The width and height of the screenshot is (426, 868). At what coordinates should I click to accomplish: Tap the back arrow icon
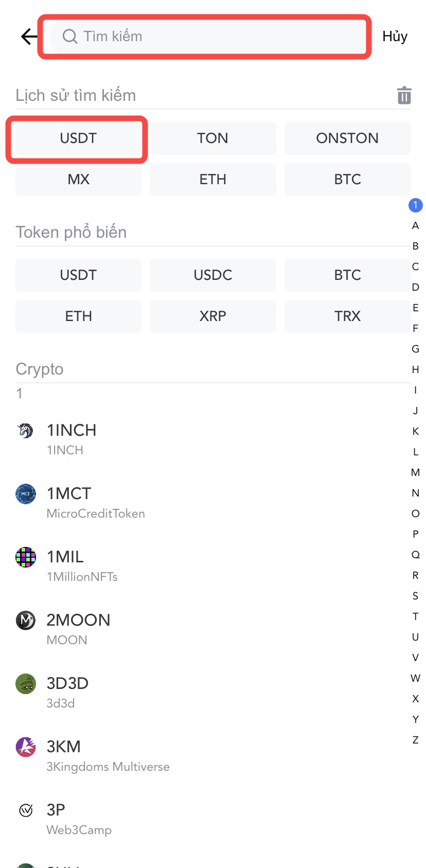click(x=29, y=36)
